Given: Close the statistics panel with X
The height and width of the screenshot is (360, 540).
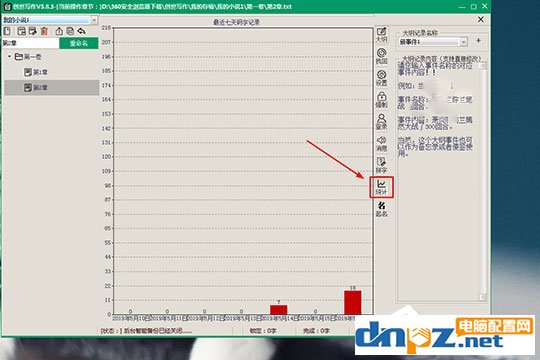Looking at the screenshot, I should tap(481, 20).
